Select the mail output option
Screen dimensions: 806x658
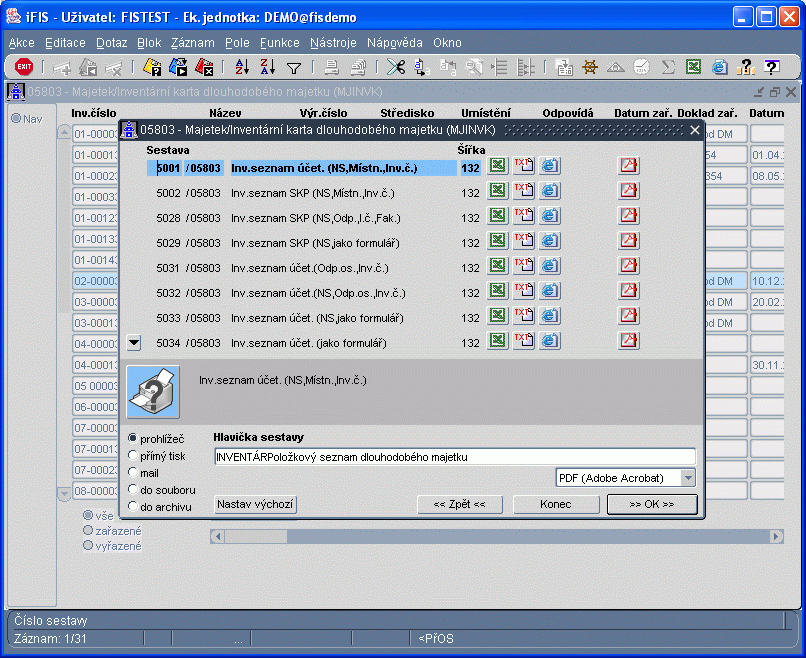click(133, 472)
